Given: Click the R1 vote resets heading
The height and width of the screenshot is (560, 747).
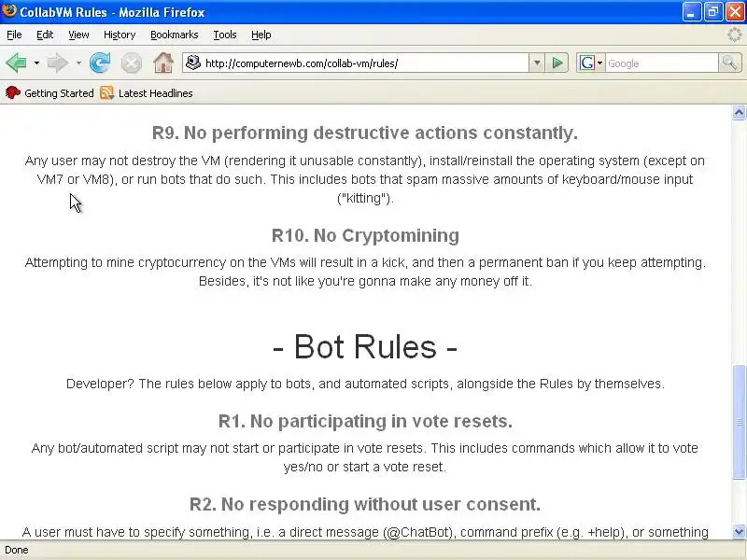Looking at the screenshot, I should 365,421.
